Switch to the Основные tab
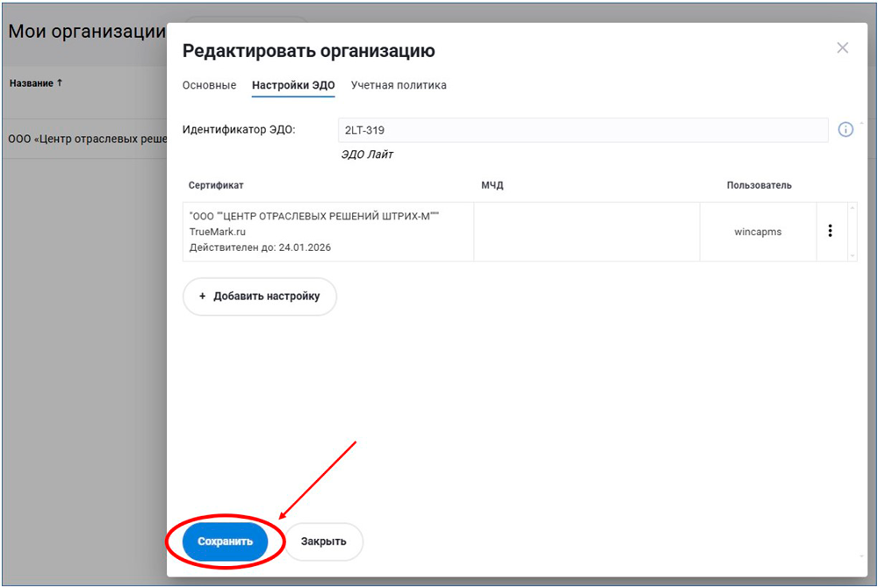The image size is (878, 588). click(x=209, y=85)
